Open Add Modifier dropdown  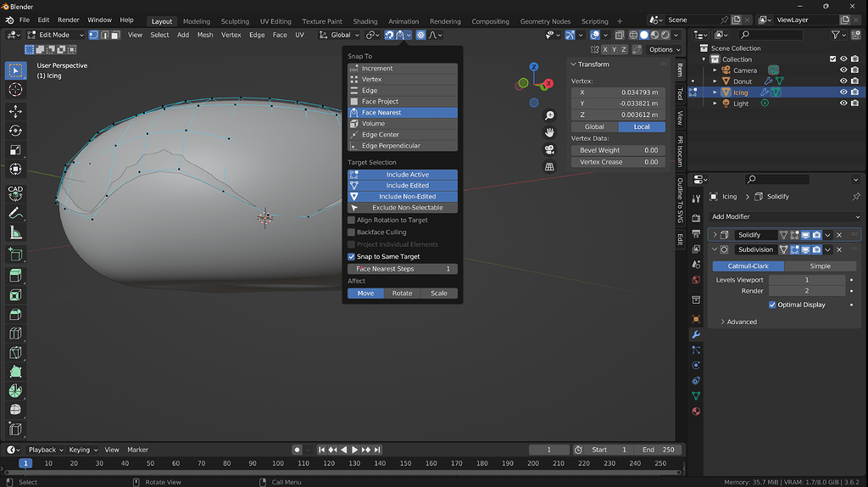tap(784, 216)
